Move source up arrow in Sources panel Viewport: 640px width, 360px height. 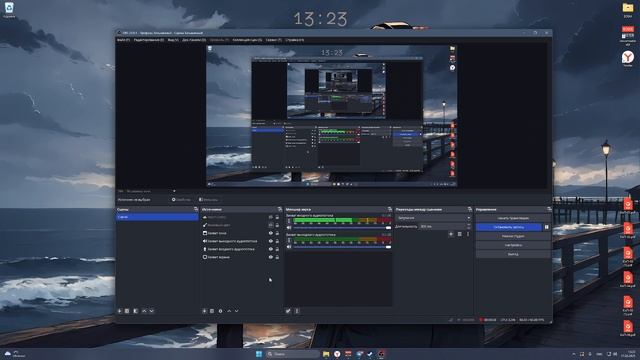(x=229, y=311)
